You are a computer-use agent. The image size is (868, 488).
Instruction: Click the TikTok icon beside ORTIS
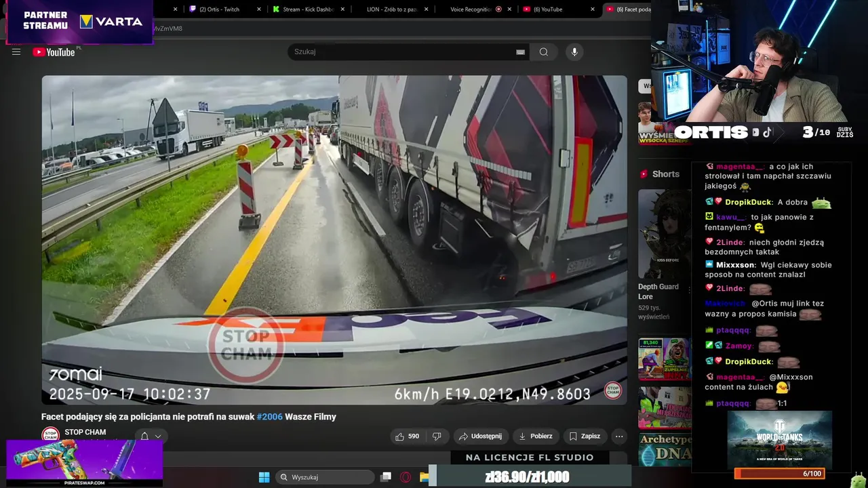click(x=767, y=132)
